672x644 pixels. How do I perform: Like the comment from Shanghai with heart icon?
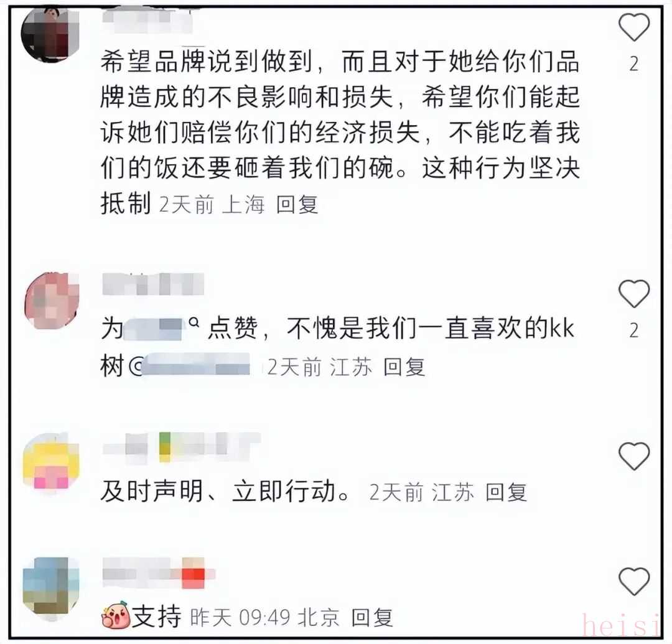634,27
